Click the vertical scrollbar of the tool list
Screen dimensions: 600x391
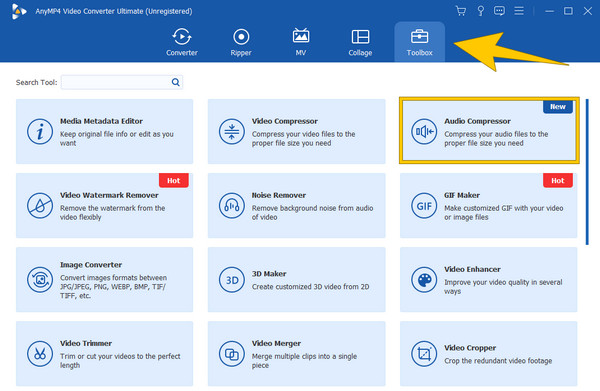[587, 171]
